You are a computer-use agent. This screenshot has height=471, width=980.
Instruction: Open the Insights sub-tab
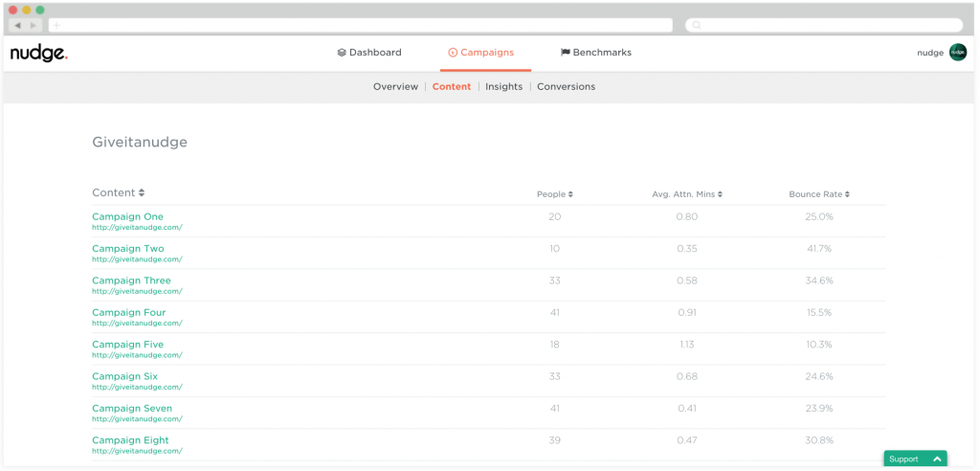click(503, 87)
